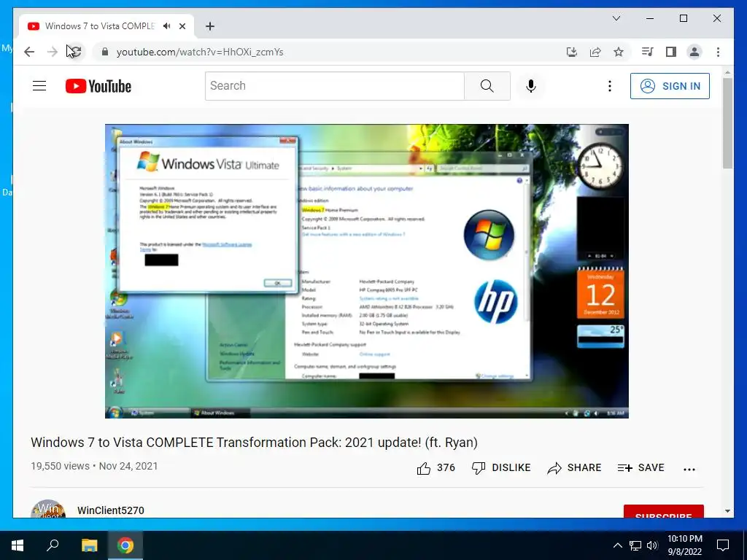
Task: Select the address bar URL
Action: tap(200, 52)
